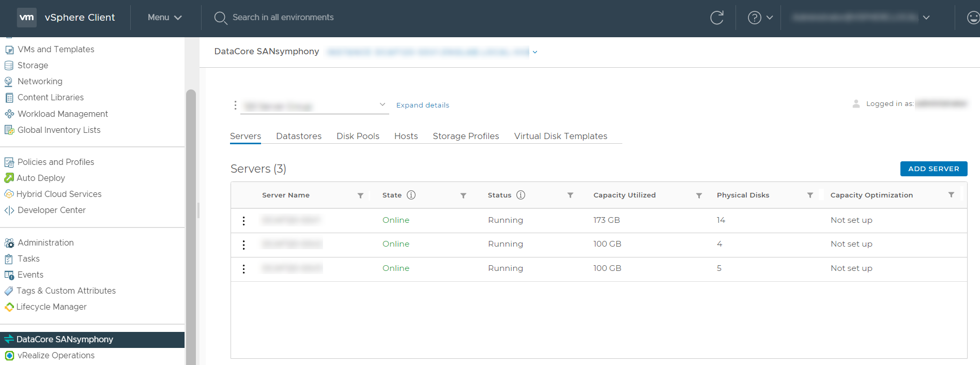Open the server group actions kebab menu

pos(235,105)
